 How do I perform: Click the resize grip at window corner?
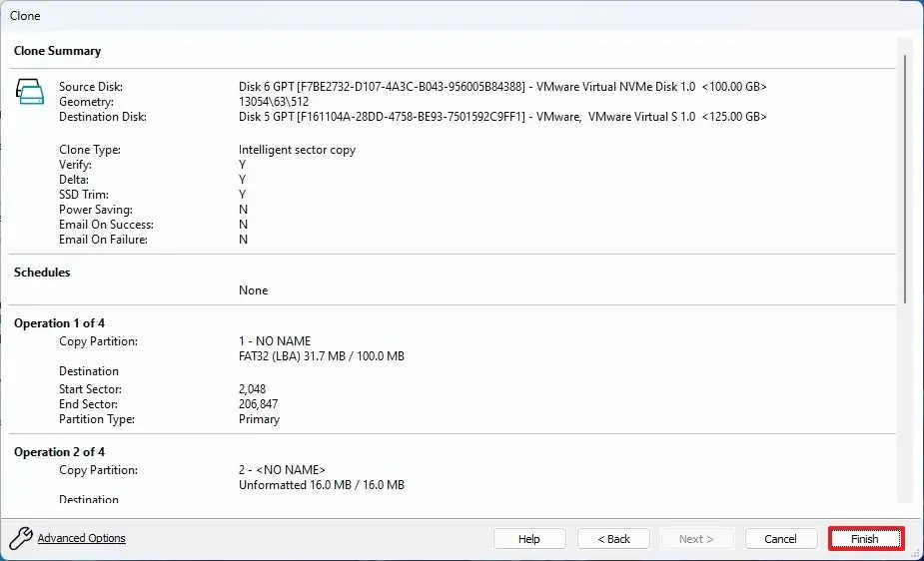pos(916,553)
